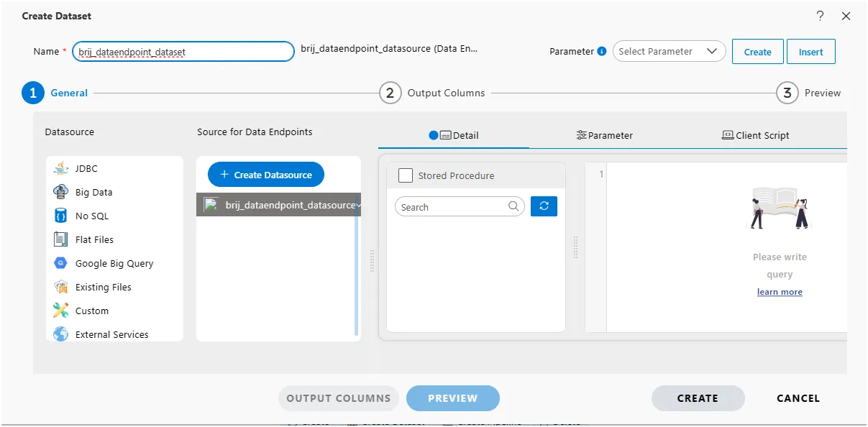Click the Custom tools icon

pos(61,311)
